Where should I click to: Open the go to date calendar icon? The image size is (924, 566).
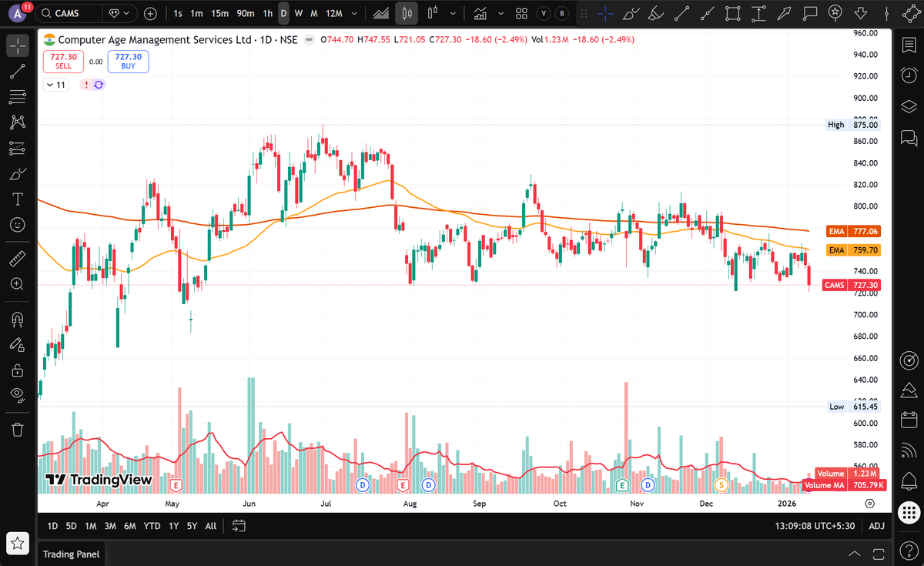(239, 526)
